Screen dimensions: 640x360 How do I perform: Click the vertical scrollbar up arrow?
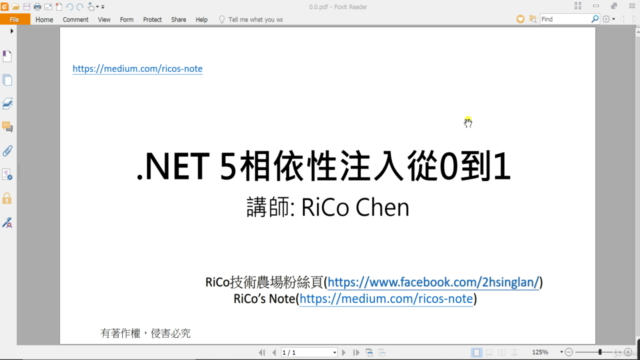638,31
